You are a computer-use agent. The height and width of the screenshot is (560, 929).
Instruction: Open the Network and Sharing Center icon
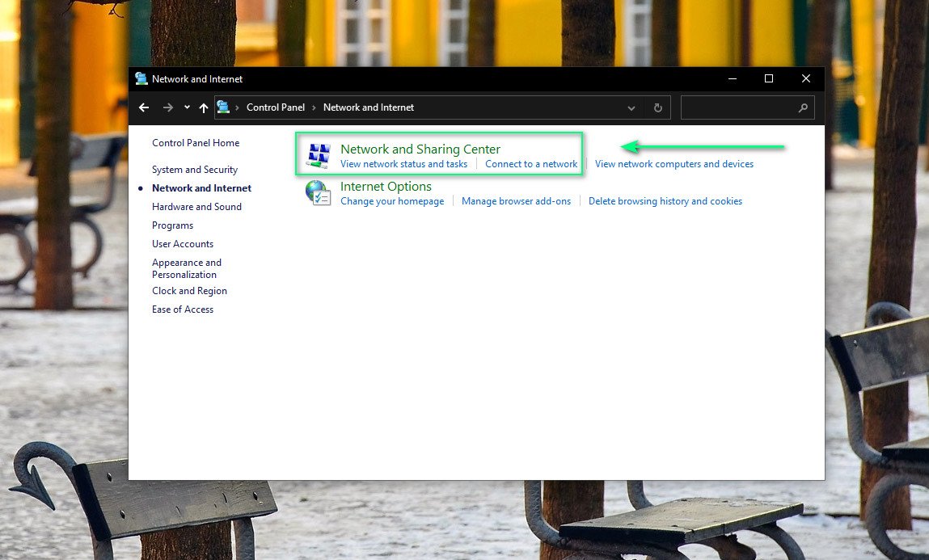click(x=318, y=154)
